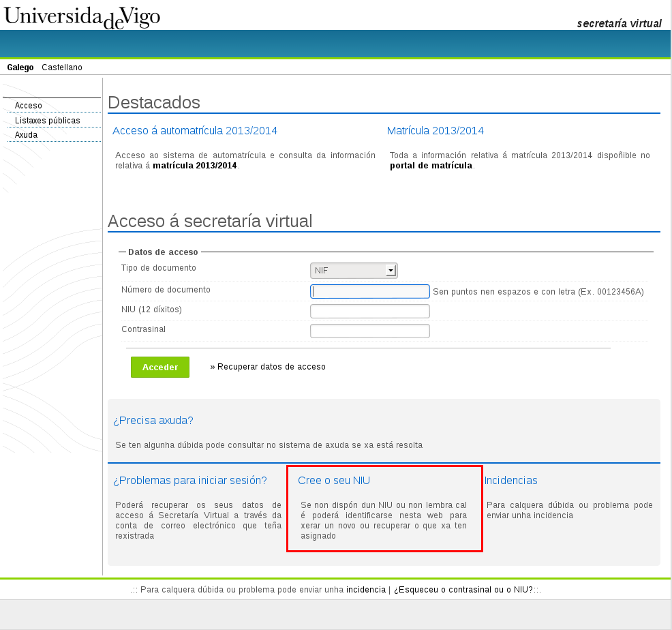Open the ¿Precisa axuda? help link

(153, 421)
